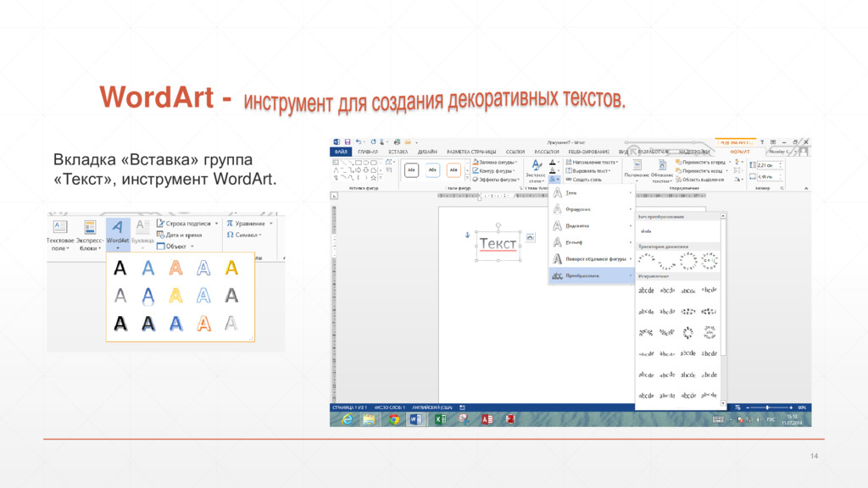Image resolution: width=868 pixels, height=488 pixels.
Task: Open the РАЗМЕТКА СТРАНИЦЫ tab
Action: click(471, 152)
